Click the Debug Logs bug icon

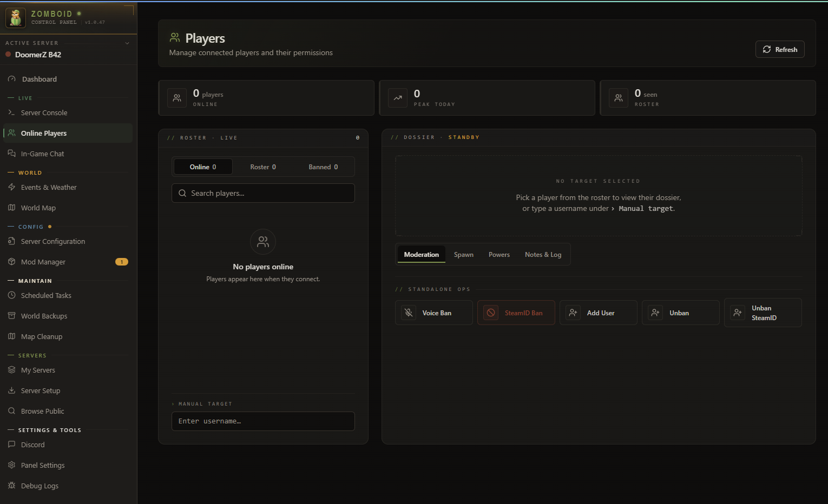[11, 486]
